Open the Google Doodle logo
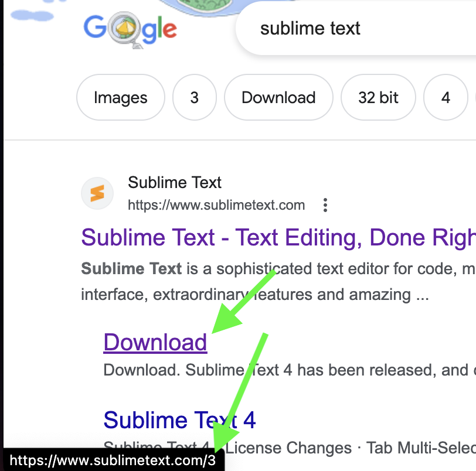476x471 pixels. point(130,29)
